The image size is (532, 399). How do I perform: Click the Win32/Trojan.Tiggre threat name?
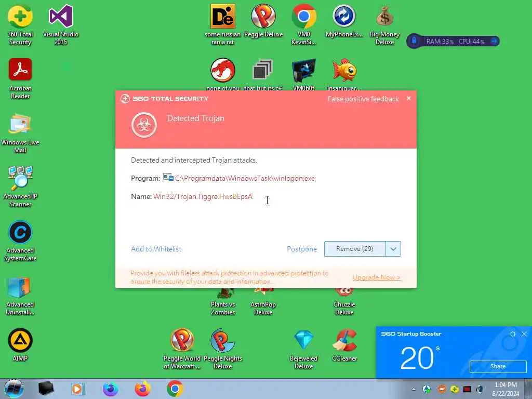[x=203, y=196]
